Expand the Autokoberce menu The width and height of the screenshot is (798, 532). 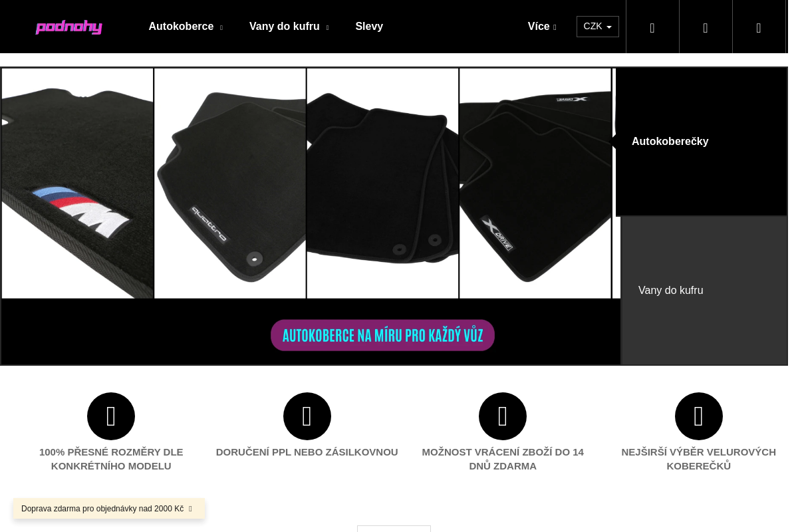tap(186, 27)
